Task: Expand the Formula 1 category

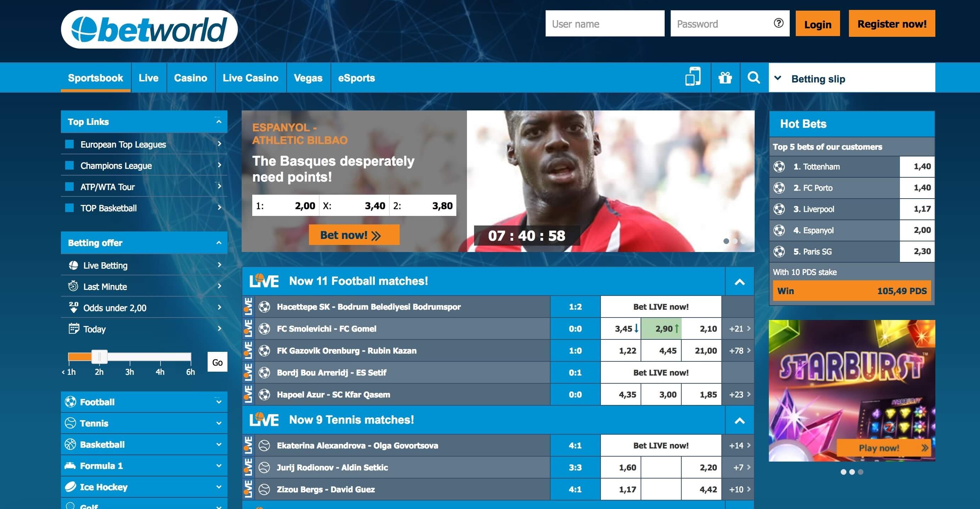Action: (219, 465)
